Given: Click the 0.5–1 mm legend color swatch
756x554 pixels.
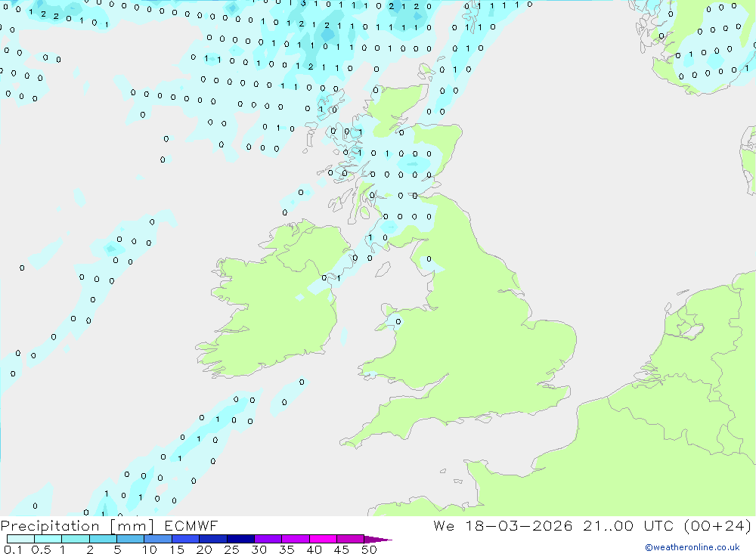Looking at the screenshot, I should 48,539.
